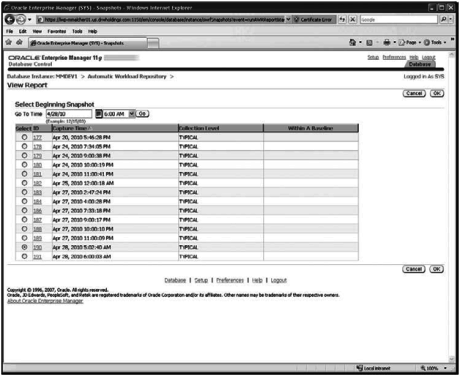Viewport: 460px width, 376px height.
Task: Click the top OK button
Action: [437, 93]
